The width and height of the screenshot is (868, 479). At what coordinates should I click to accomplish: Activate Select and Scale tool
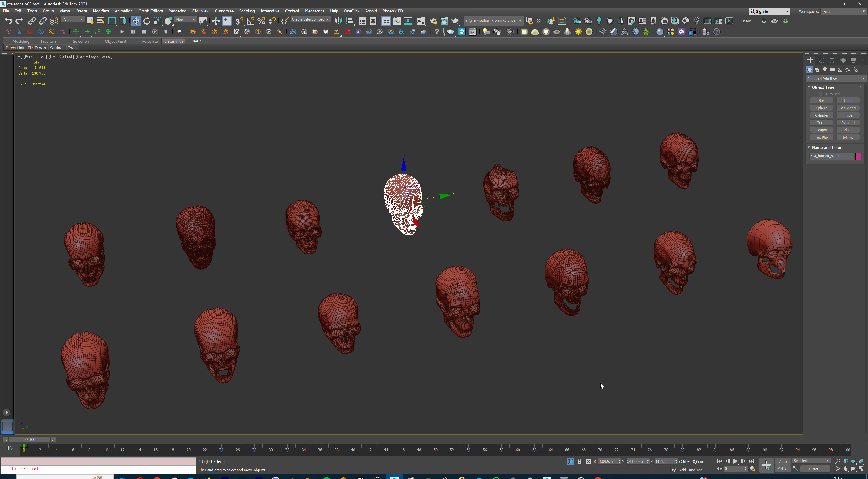157,21
